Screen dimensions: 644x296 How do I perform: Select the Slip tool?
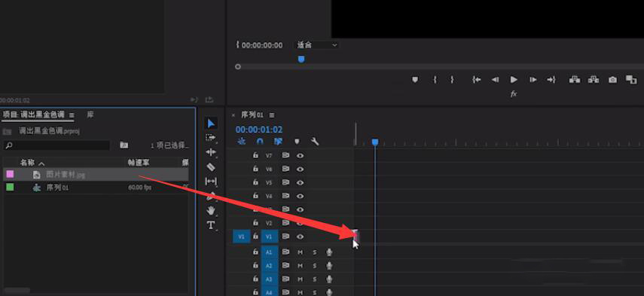pyautogui.click(x=211, y=182)
